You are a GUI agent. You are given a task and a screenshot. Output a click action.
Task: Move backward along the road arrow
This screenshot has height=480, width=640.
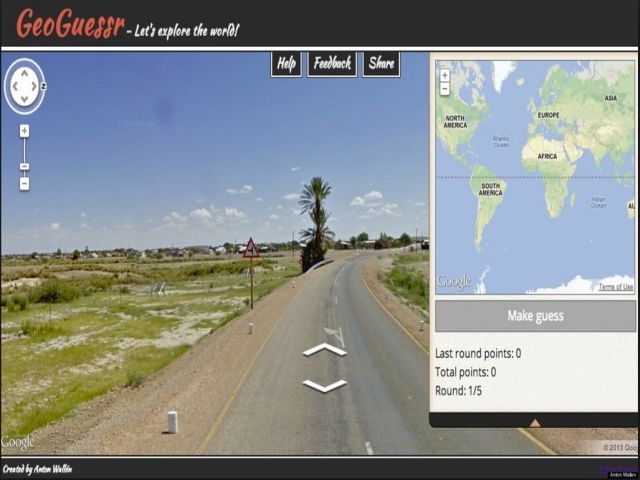pyautogui.click(x=325, y=386)
